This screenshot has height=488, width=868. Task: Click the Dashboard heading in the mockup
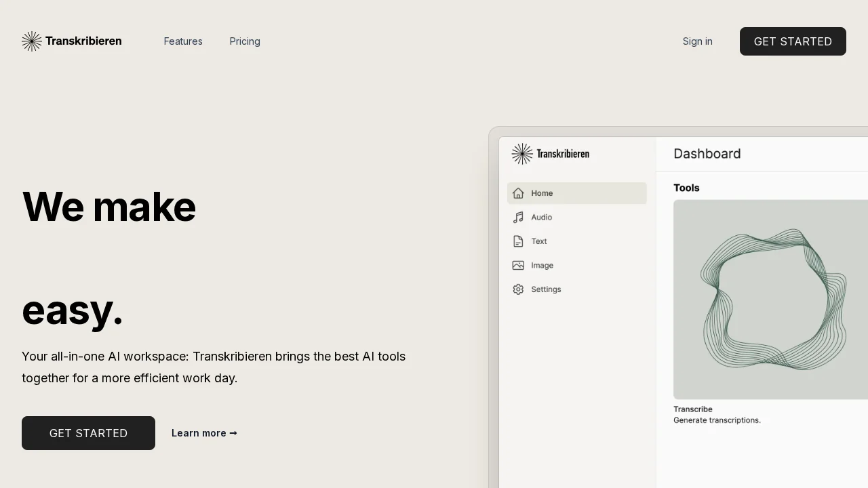pyautogui.click(x=707, y=154)
